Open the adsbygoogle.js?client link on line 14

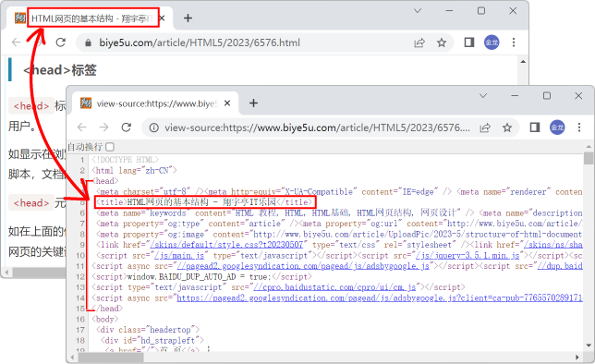click(x=380, y=298)
